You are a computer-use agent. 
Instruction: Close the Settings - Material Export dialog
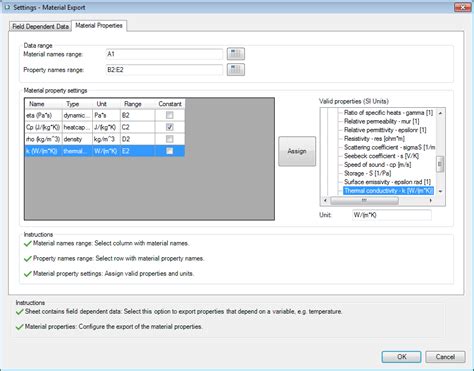tap(462, 7)
